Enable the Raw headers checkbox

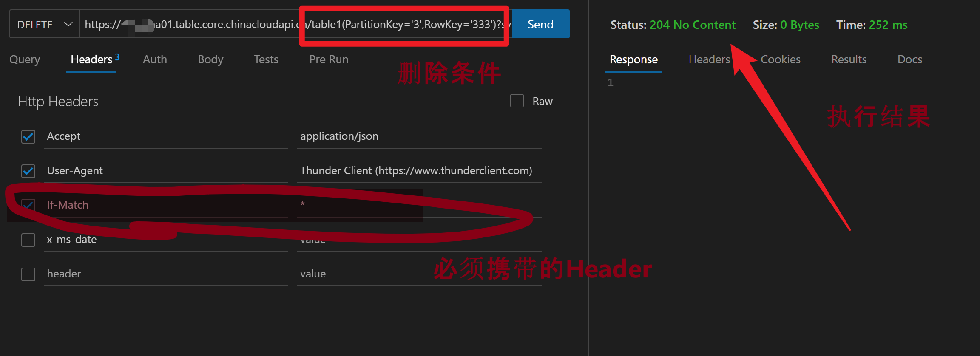[x=517, y=101]
